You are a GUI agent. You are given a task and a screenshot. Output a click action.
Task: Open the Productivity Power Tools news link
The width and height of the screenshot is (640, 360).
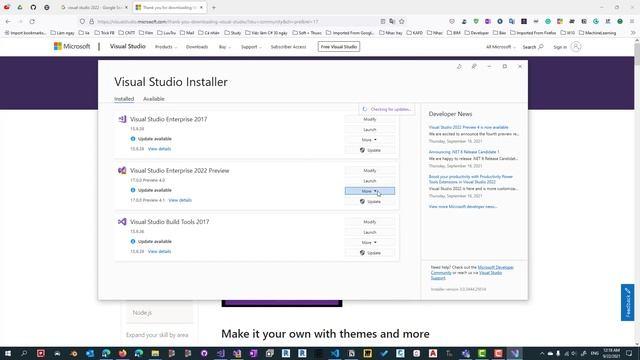click(x=470, y=179)
